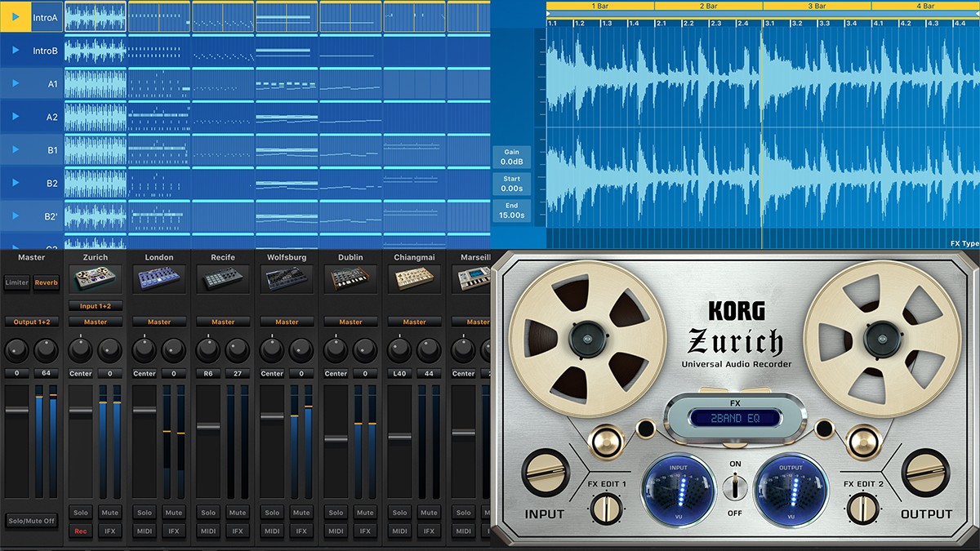Select the FX EDIT 2 knob

[864, 509]
